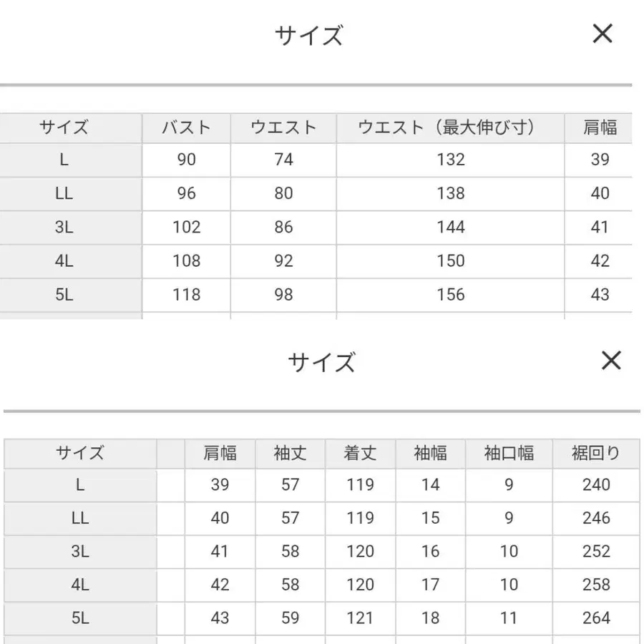
Task: Select the 袖丈 value 59 cell
Action: (290, 618)
